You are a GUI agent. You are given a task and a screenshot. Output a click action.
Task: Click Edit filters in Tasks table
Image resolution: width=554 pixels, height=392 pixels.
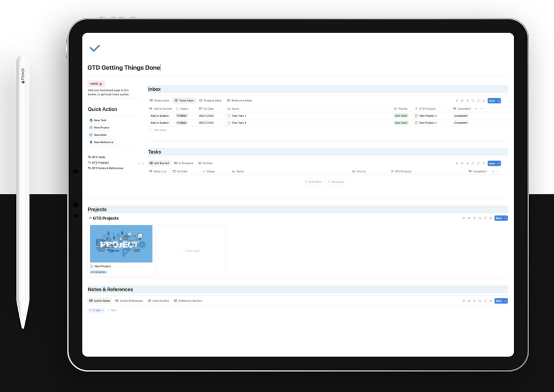click(314, 182)
